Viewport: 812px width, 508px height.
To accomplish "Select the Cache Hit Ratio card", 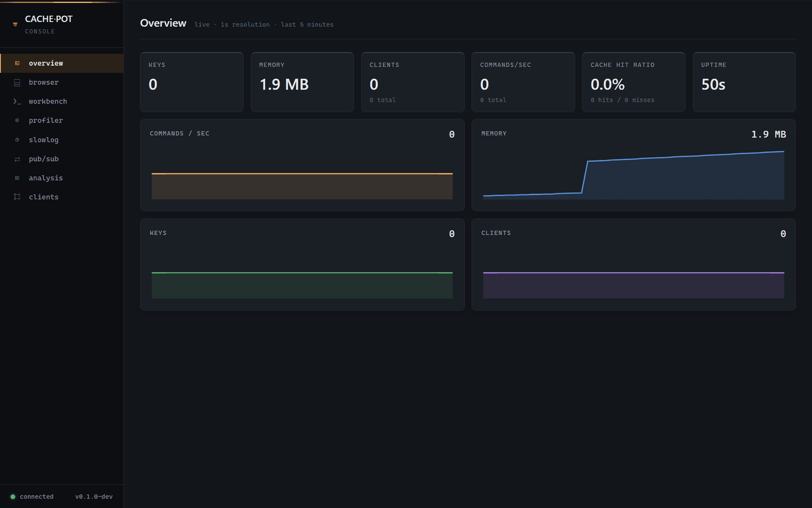I will [x=634, y=82].
